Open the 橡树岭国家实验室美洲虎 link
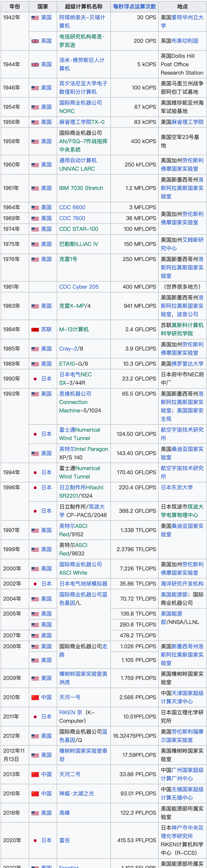The image size is (207, 868). click(x=83, y=678)
